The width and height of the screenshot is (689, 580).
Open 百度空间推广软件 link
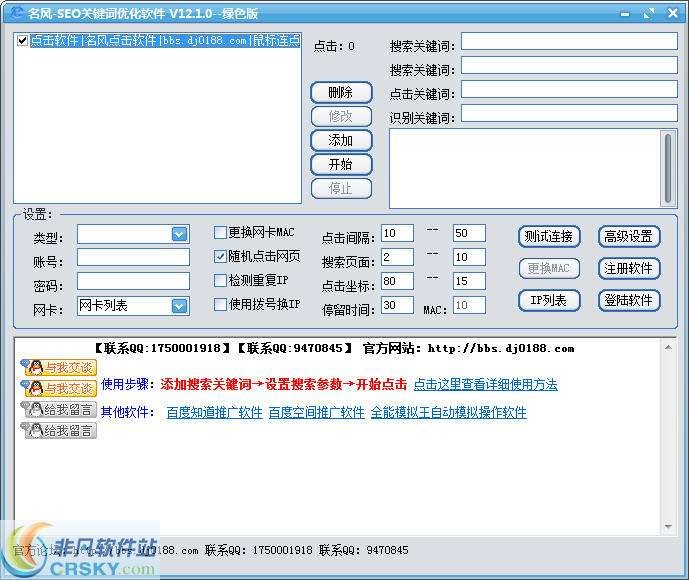[316, 412]
